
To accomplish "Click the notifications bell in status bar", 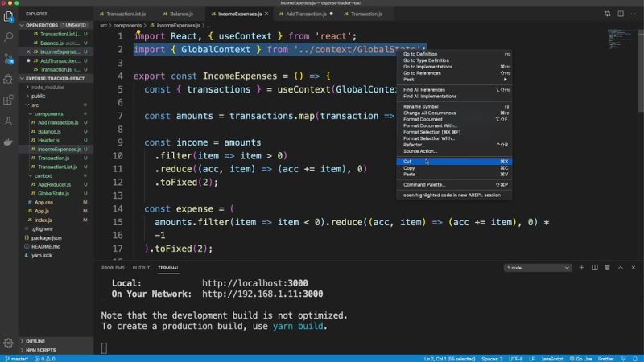I will (635, 359).
